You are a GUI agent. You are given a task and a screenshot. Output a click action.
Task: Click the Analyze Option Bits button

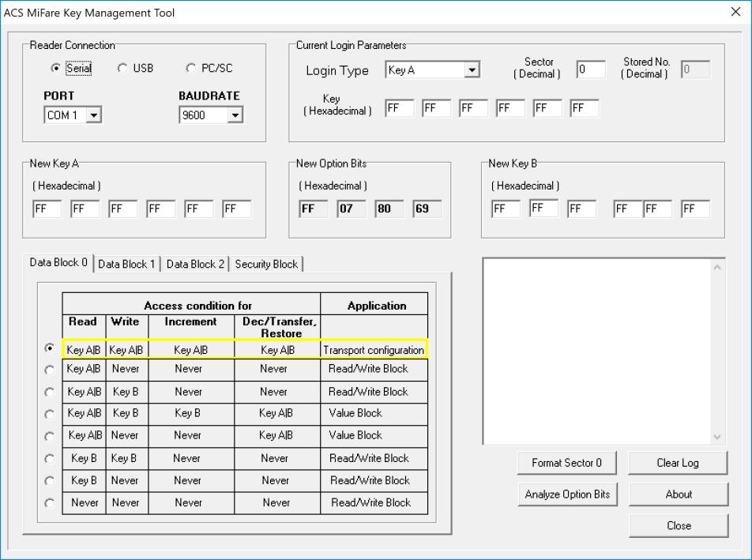click(x=567, y=494)
